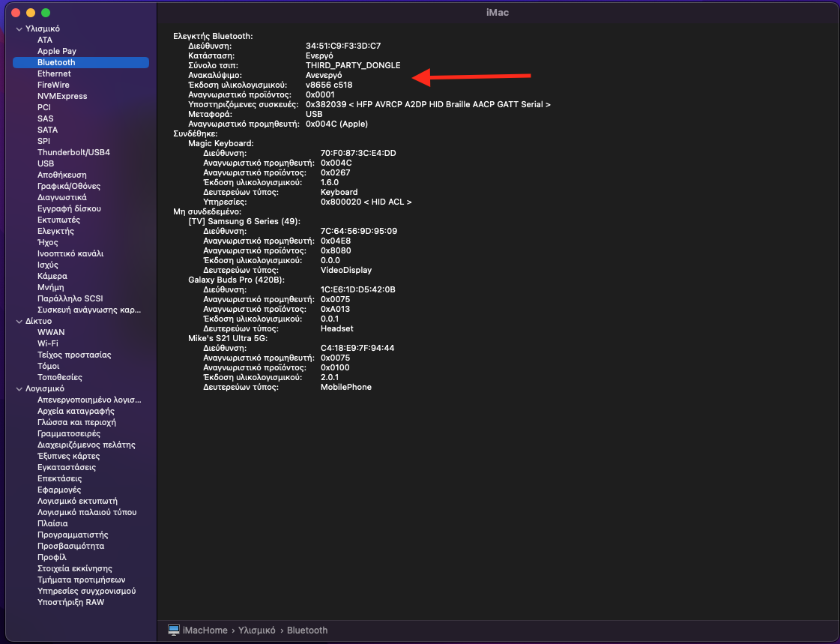840x644 pixels.
Task: Select Λογισμικό εκτυπωτή entry
Action: pyautogui.click(x=78, y=502)
